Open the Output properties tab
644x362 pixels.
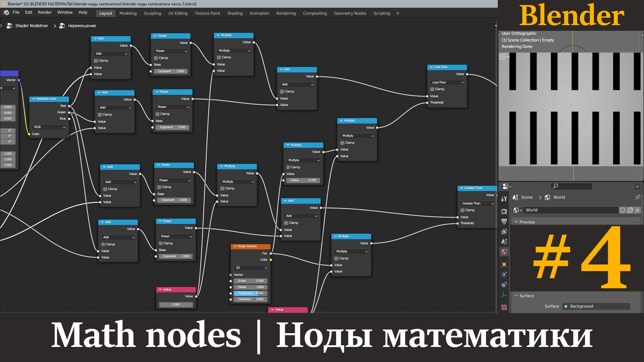click(x=504, y=221)
